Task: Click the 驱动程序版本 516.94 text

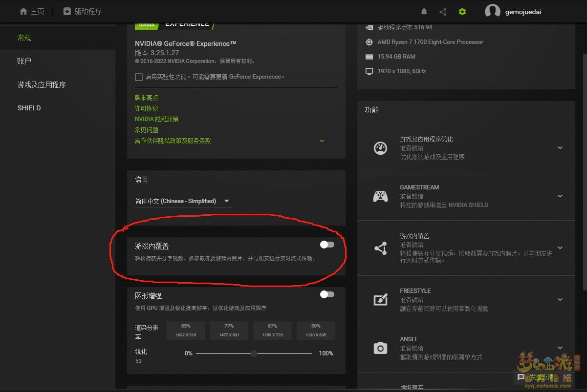Action: (405, 27)
